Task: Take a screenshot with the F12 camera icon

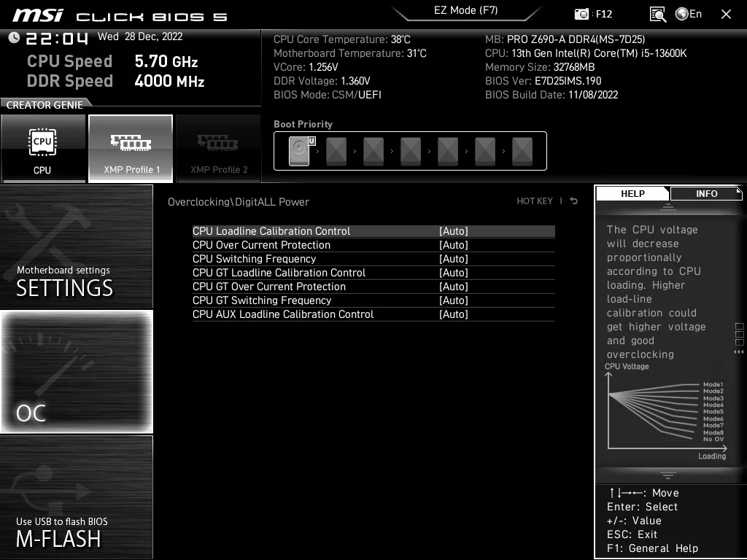Action: pos(581,15)
